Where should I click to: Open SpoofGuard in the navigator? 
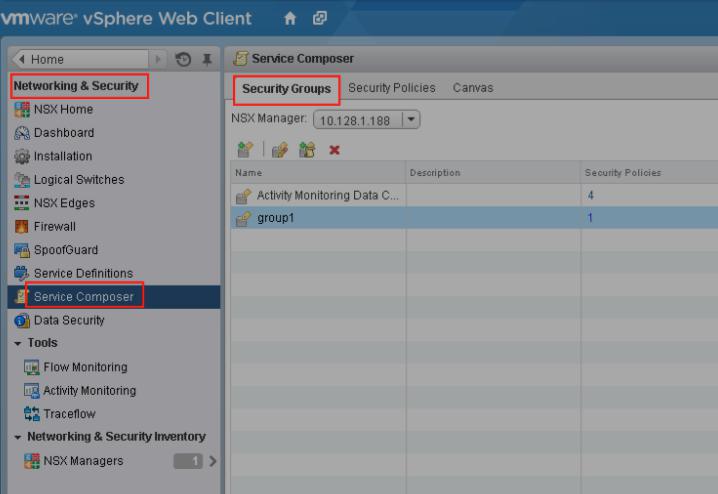[65, 250]
